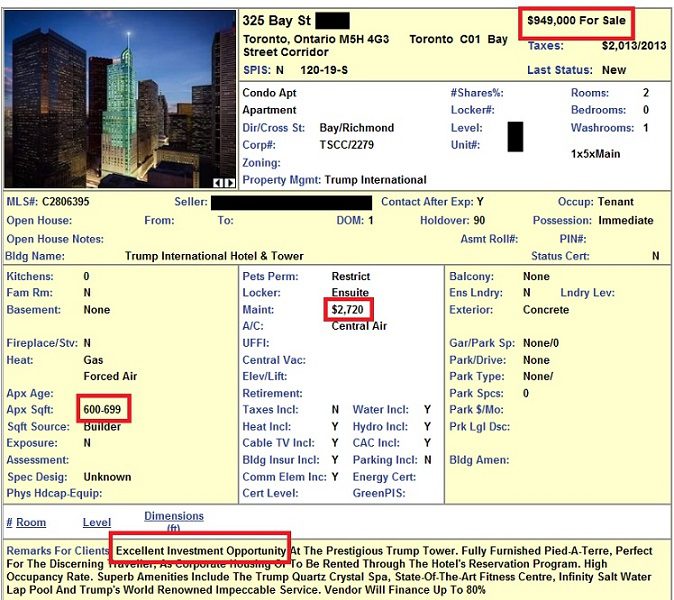674x600 pixels.
Task: Click the Balcony label
Action: click(472, 276)
